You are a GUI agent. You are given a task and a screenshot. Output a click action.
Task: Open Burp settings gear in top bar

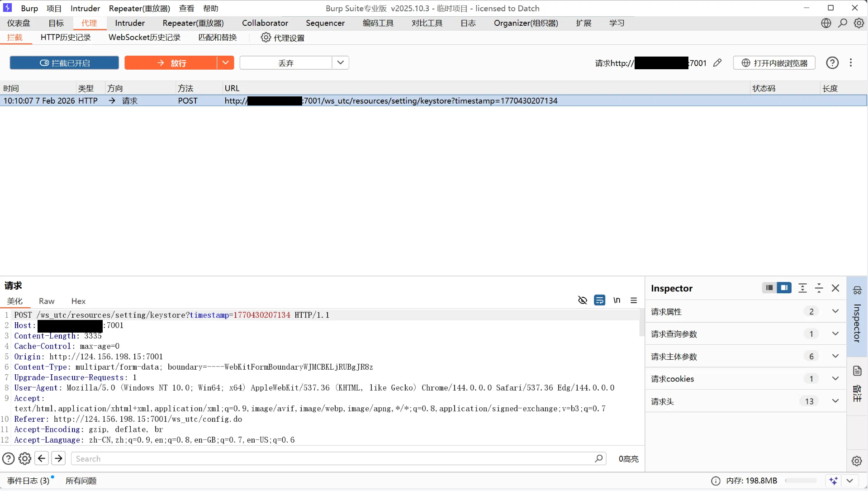pos(859,23)
